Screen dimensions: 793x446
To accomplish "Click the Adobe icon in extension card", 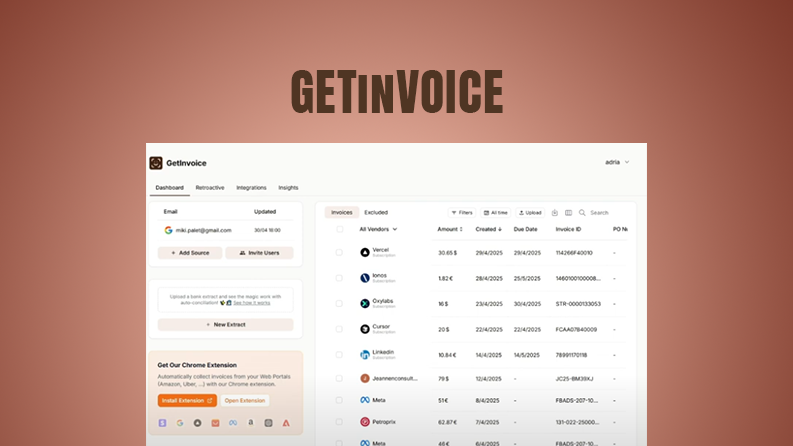I will (286, 423).
